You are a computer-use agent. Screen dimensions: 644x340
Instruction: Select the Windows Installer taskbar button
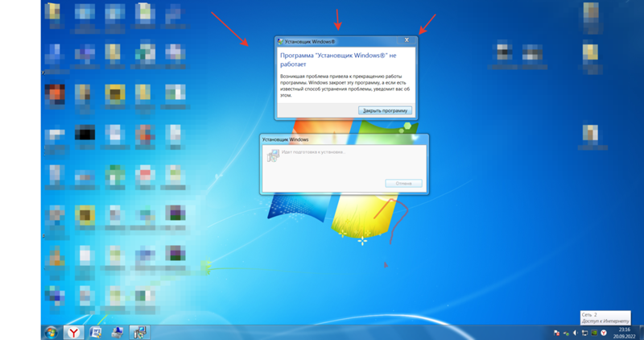(139, 332)
